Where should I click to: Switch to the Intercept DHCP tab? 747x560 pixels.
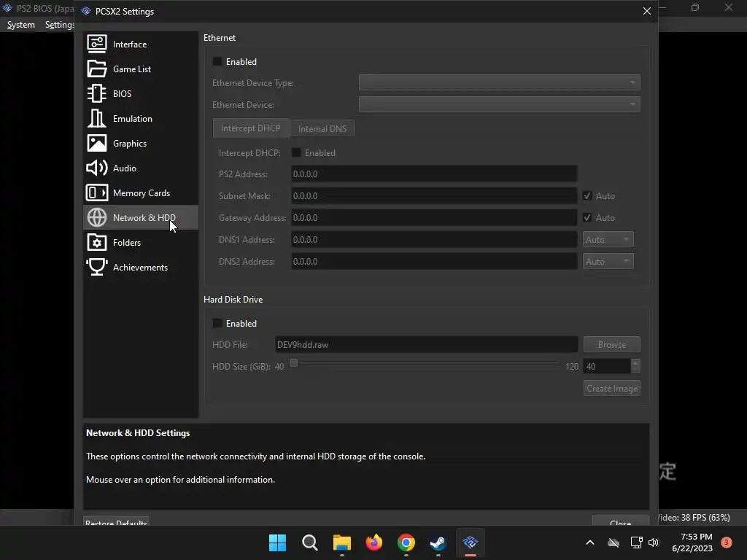pyautogui.click(x=251, y=128)
